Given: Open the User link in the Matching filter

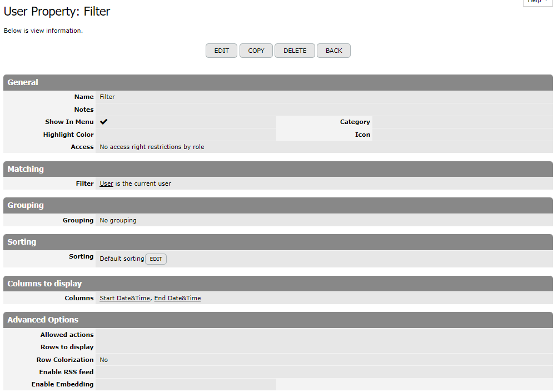Looking at the screenshot, I should (106, 183).
